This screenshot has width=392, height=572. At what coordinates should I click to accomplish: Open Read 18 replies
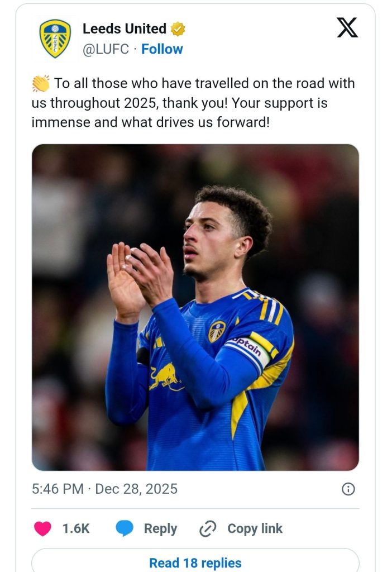click(195, 561)
